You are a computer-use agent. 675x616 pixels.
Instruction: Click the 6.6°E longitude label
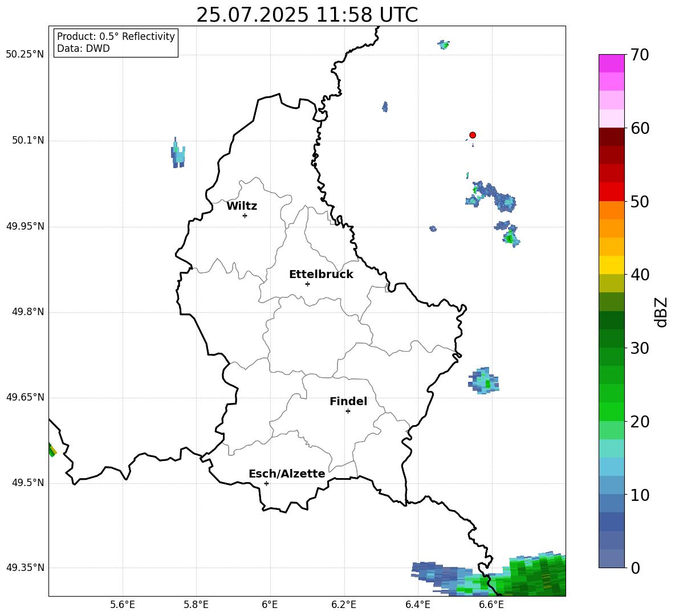pyautogui.click(x=491, y=605)
